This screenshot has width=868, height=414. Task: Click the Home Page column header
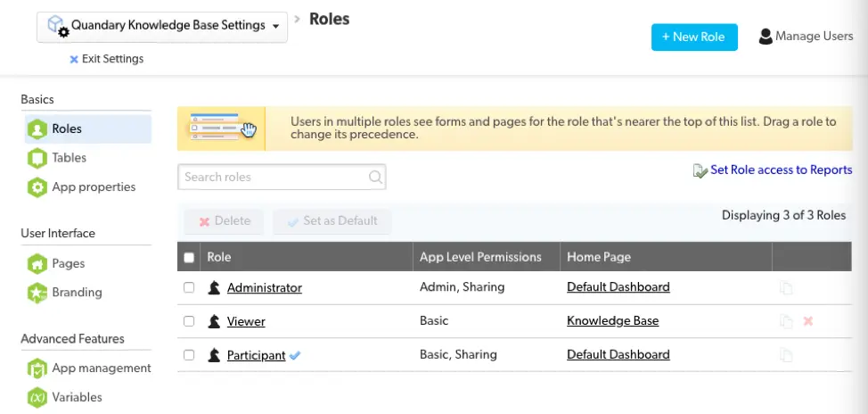tap(666, 257)
